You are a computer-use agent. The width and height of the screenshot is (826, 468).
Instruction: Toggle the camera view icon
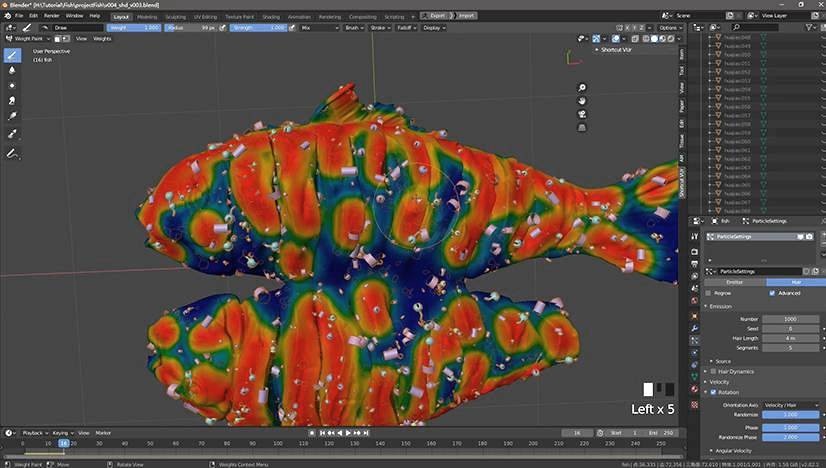582,114
